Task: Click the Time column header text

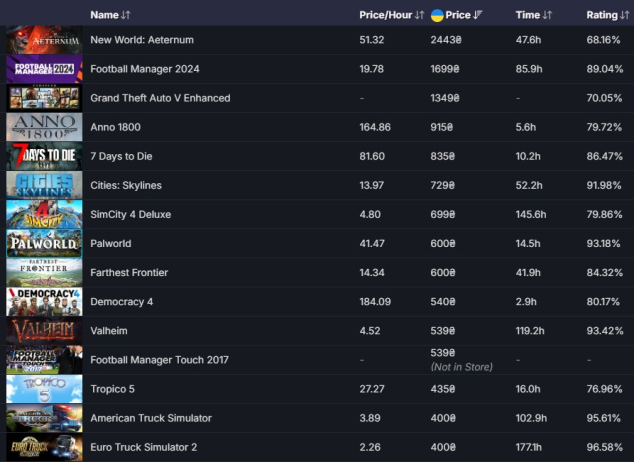Action: (x=528, y=15)
